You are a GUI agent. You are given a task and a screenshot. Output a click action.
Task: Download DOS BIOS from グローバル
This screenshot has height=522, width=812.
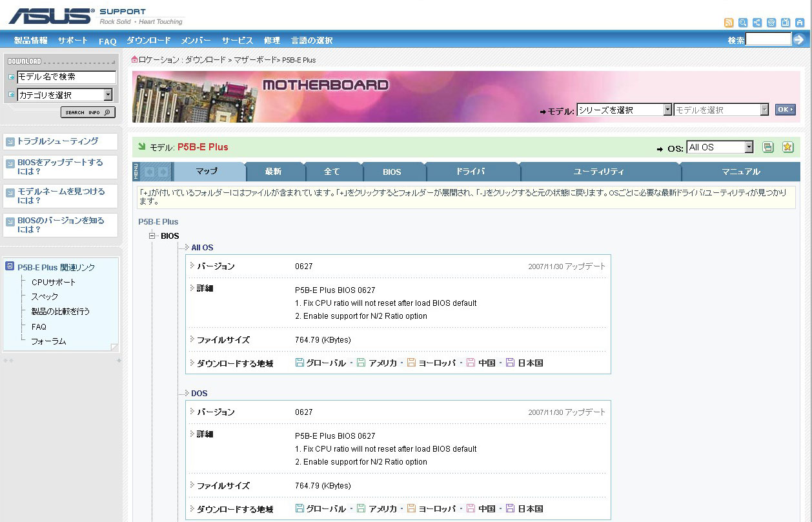pos(321,508)
